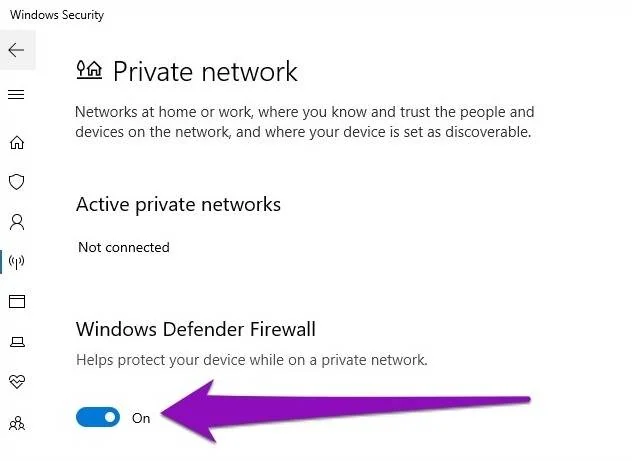
Task: Open Family options people icon
Action: pos(17,423)
